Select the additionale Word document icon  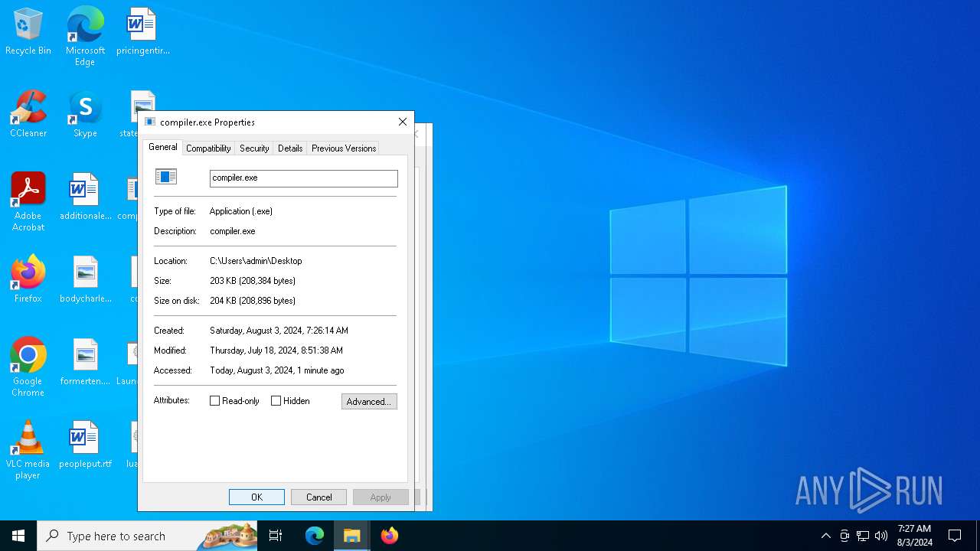point(85,197)
